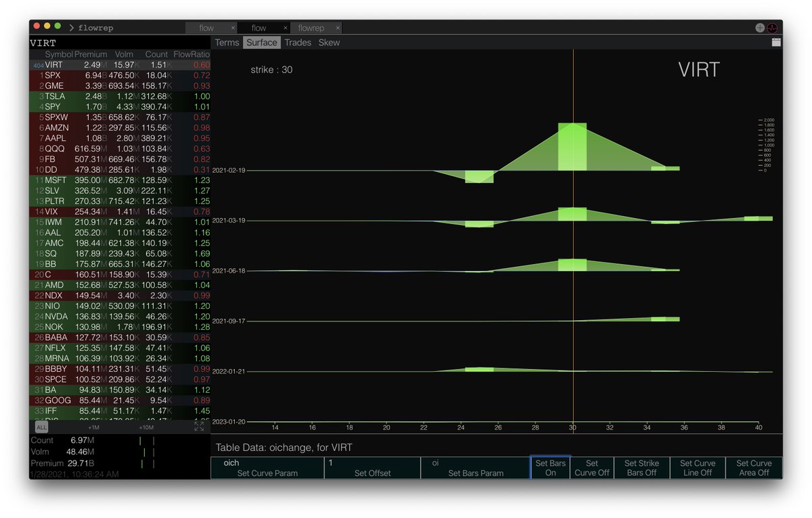Switch to the flowrep tab
812x518 pixels.
pyautogui.click(x=311, y=28)
